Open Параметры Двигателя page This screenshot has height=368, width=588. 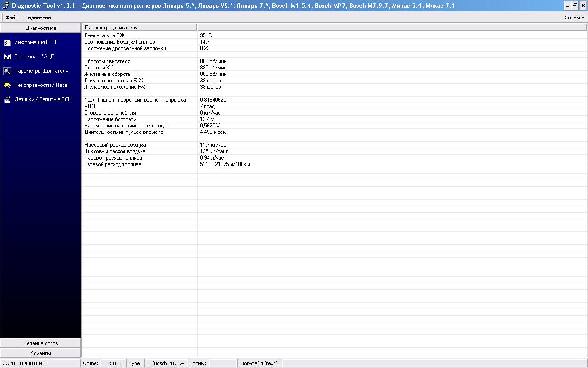(x=41, y=71)
